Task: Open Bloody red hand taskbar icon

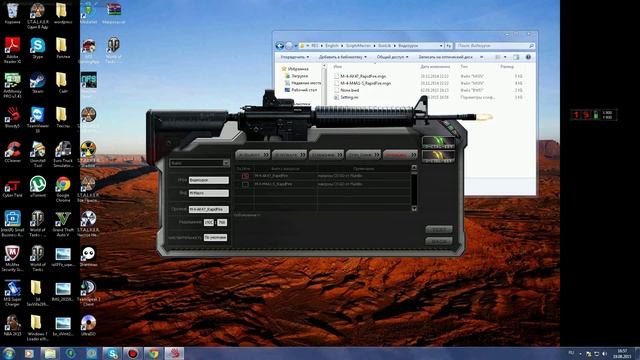Action: (174, 353)
